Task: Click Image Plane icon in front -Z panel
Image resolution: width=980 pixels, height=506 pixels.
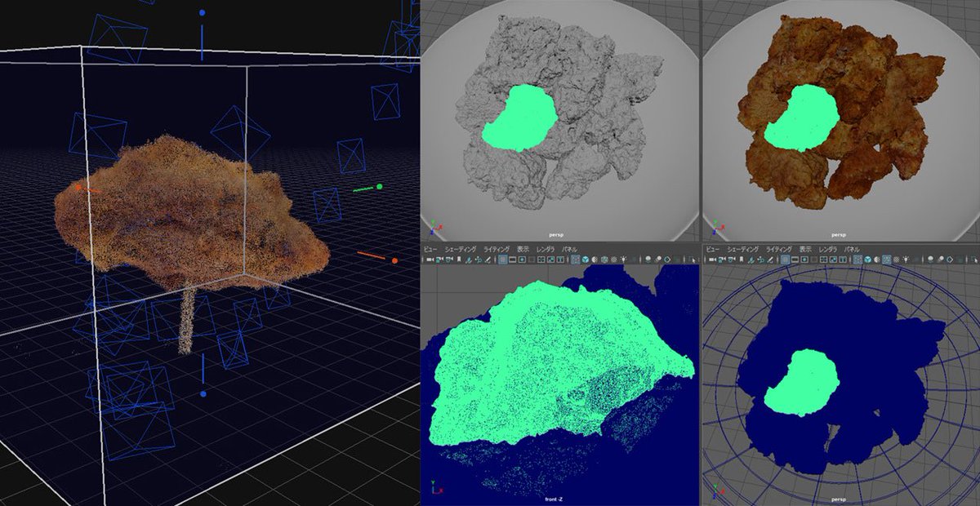Action: (x=469, y=260)
